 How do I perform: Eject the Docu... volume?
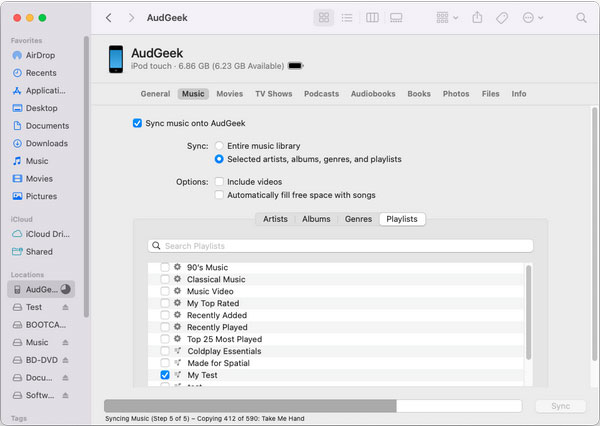tap(65, 377)
